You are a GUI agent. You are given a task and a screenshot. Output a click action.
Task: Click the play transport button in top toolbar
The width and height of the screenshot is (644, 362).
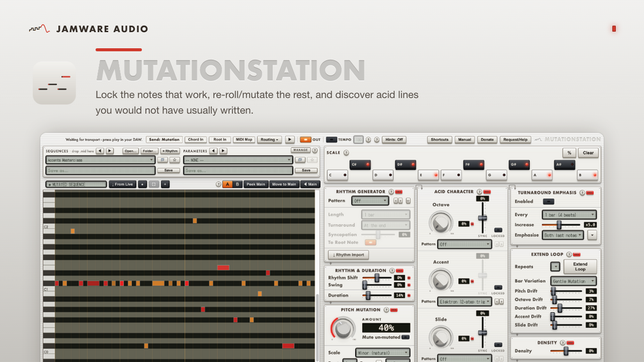290,140
